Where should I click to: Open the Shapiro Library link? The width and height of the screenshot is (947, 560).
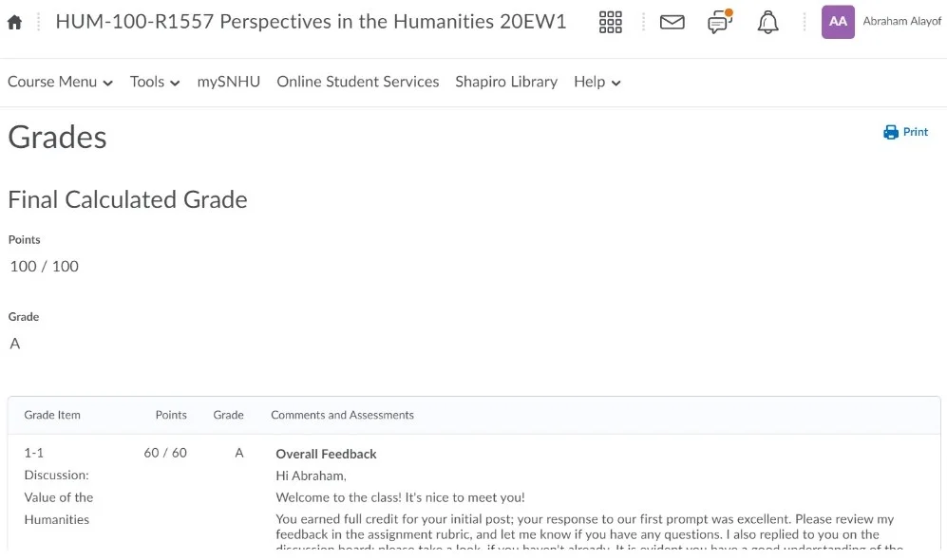click(x=506, y=82)
